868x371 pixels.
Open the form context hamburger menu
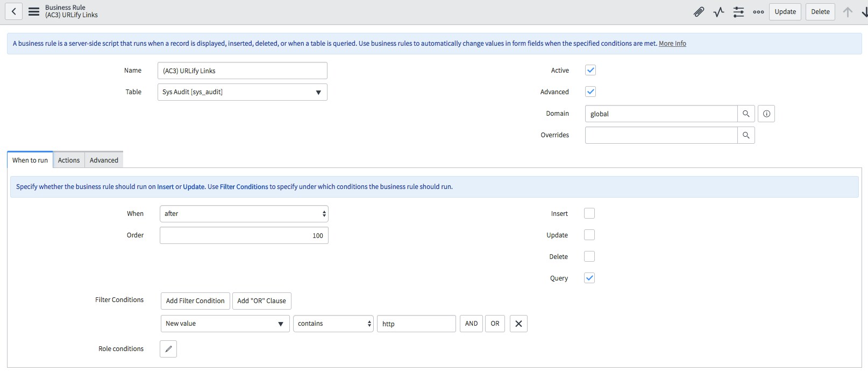(x=34, y=11)
